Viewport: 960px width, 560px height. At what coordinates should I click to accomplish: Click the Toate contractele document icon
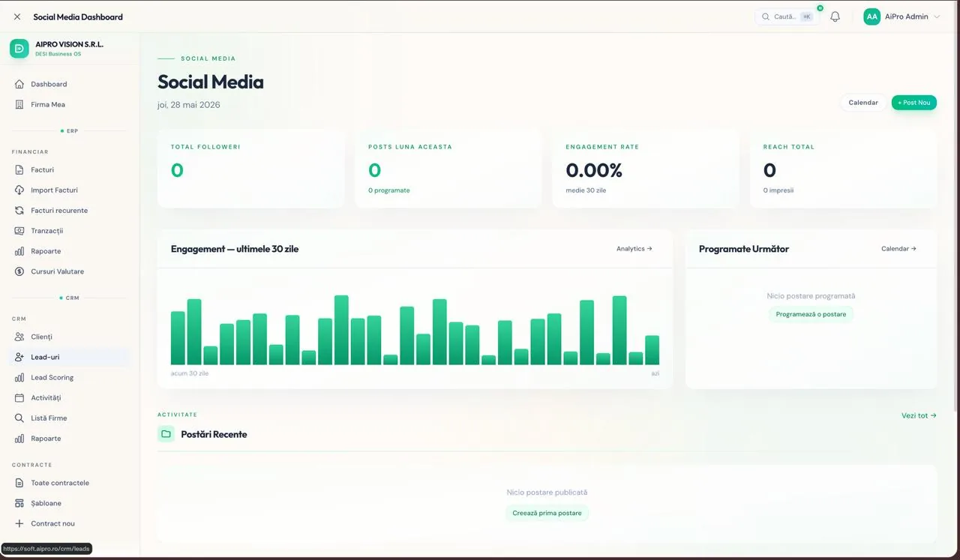coord(19,483)
